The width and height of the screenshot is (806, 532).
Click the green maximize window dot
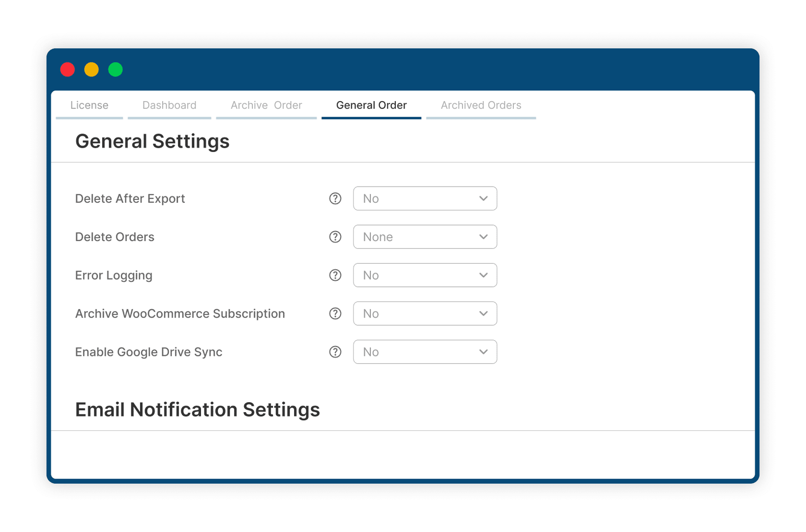pyautogui.click(x=115, y=69)
